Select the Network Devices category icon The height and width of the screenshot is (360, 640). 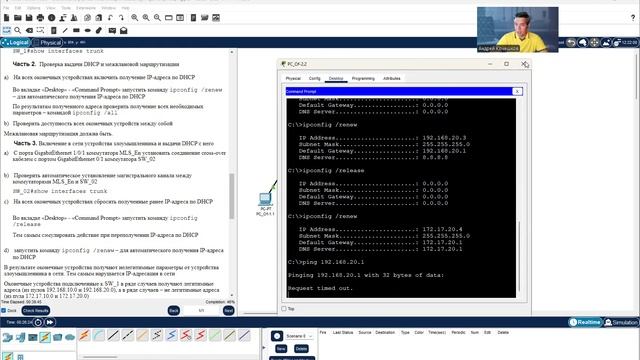[x=8, y=337]
